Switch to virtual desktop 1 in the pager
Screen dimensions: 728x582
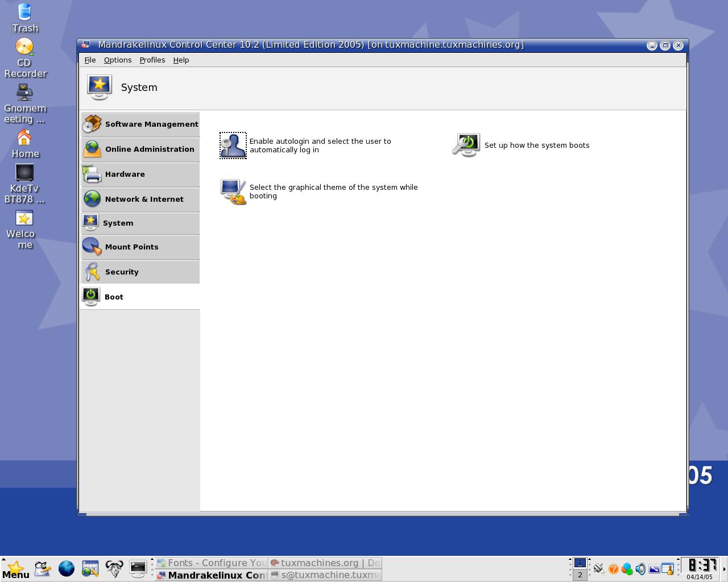click(x=580, y=563)
